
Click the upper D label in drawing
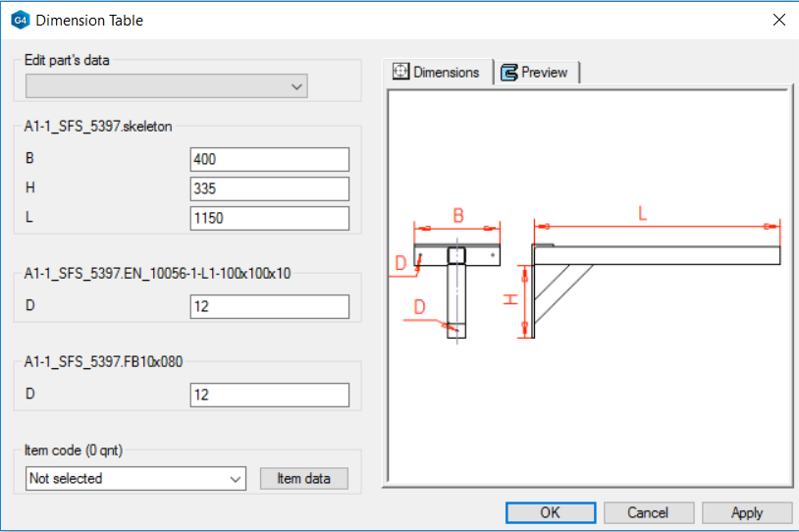(x=400, y=263)
